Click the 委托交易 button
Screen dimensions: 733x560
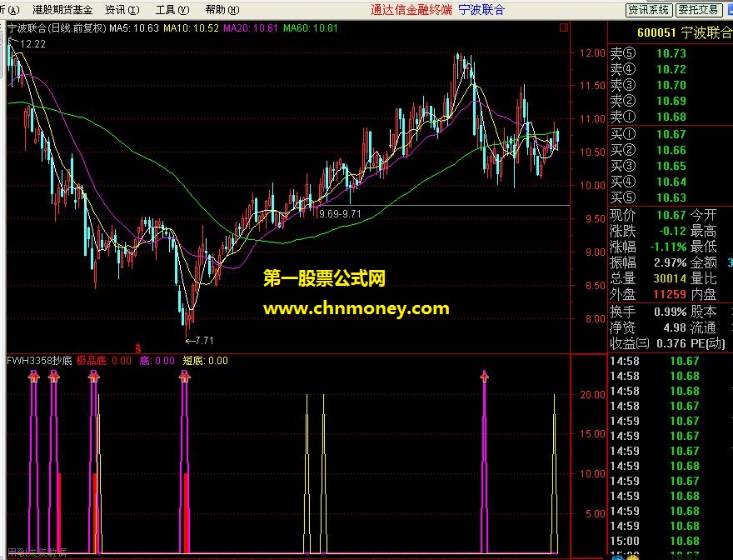coord(697,10)
